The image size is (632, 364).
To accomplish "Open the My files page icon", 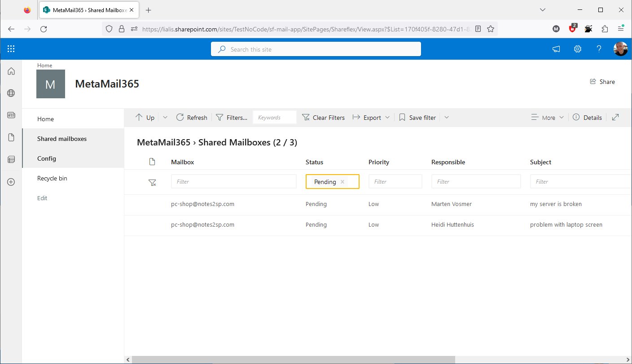I will click(11, 137).
